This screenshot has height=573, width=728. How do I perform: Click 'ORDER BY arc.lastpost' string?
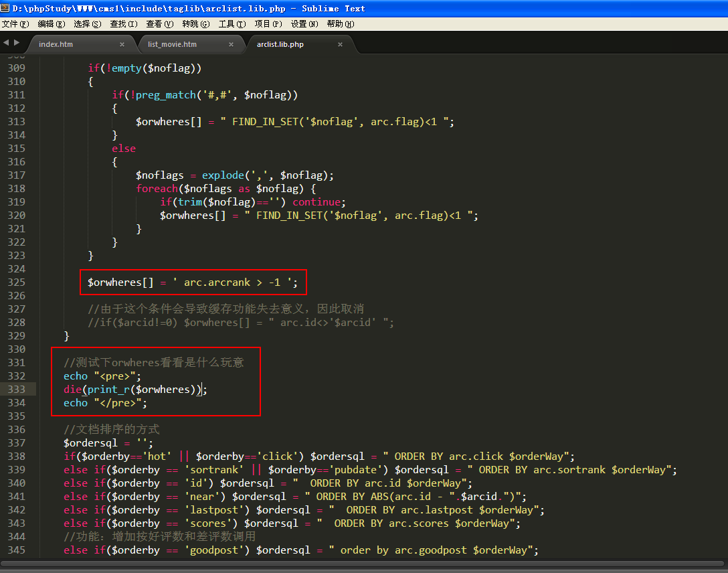[x=434, y=510]
